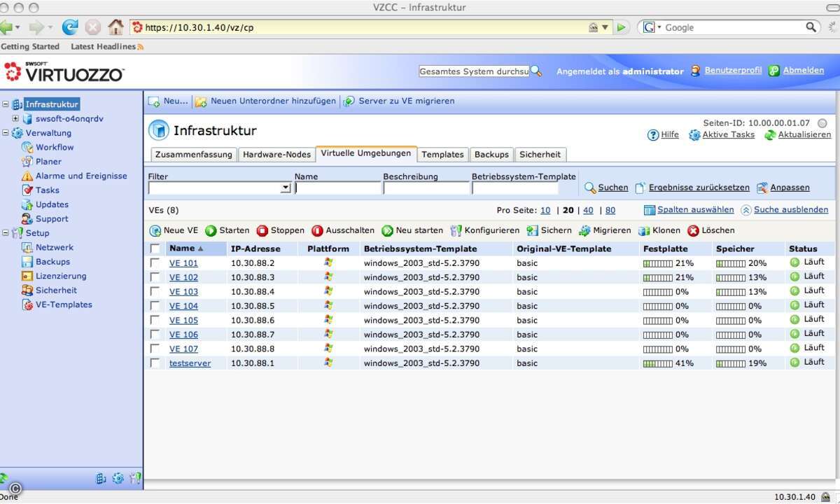Click the Festplatte usage bar for testserver

[658, 363]
